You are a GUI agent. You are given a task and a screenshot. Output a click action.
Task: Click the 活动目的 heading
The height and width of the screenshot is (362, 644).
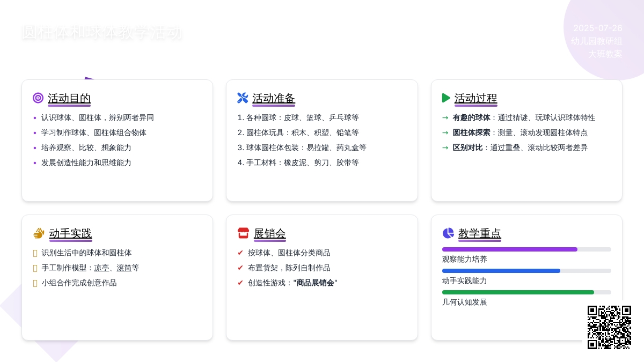(69, 99)
